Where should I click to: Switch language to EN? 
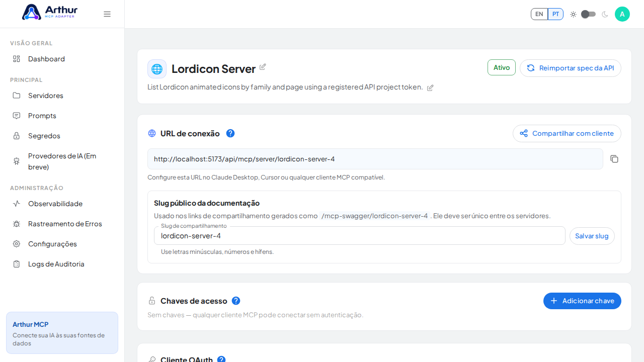539,14
